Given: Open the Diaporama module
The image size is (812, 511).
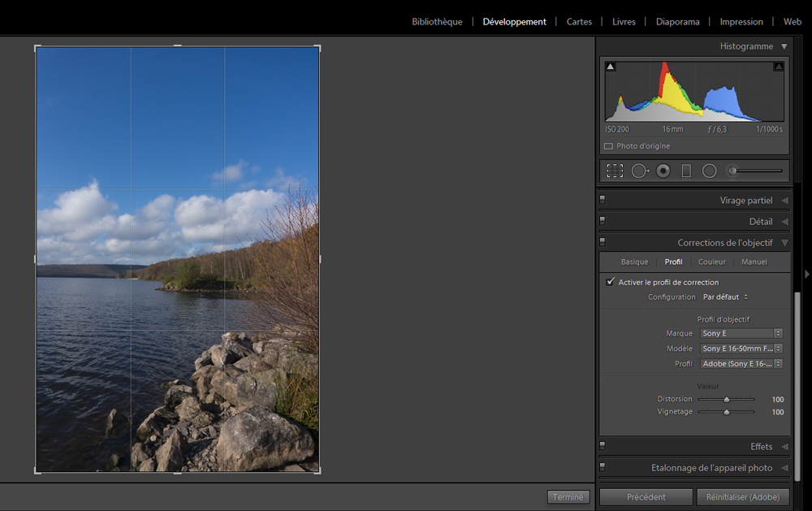Looking at the screenshot, I should click(677, 22).
